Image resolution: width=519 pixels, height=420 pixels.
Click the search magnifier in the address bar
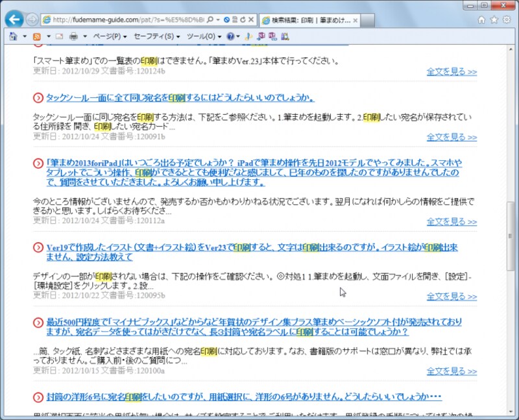coord(208,19)
